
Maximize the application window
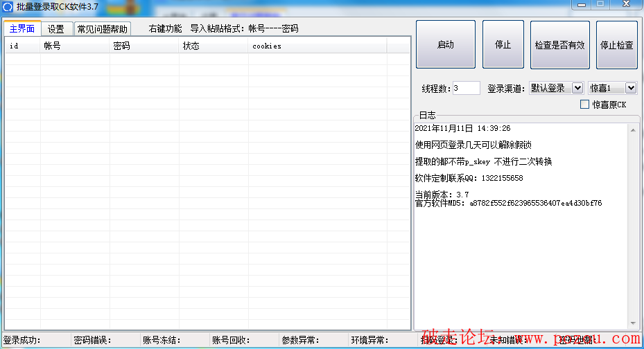(x=600, y=4)
